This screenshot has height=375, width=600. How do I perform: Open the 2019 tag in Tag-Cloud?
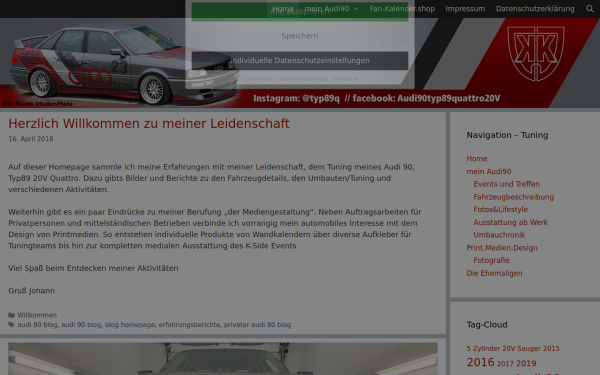pyautogui.click(x=526, y=363)
